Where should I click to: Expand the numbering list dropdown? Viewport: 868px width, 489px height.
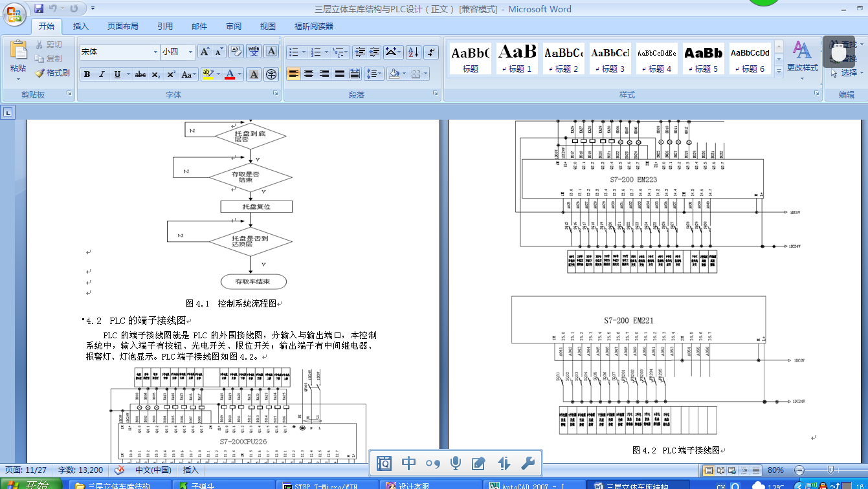(326, 52)
